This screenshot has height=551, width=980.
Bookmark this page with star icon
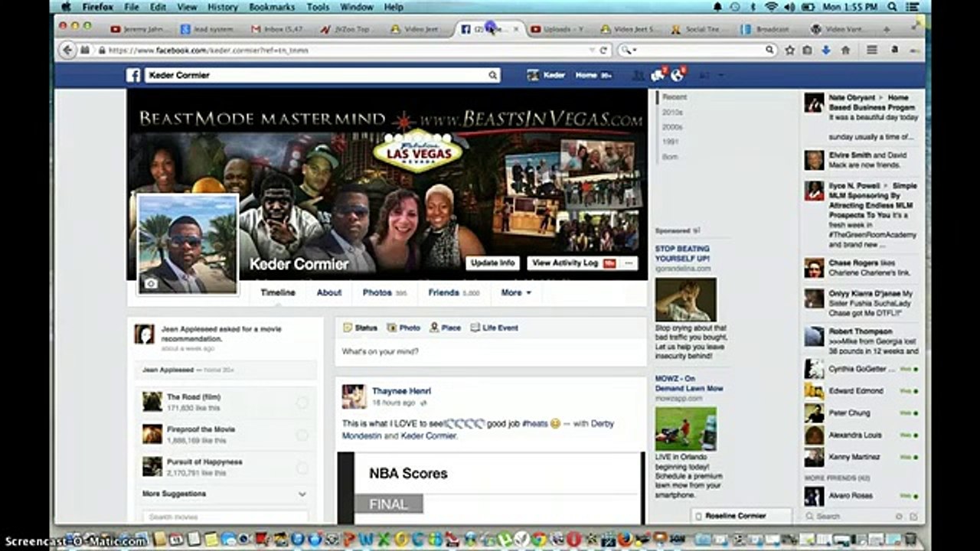[x=789, y=50]
